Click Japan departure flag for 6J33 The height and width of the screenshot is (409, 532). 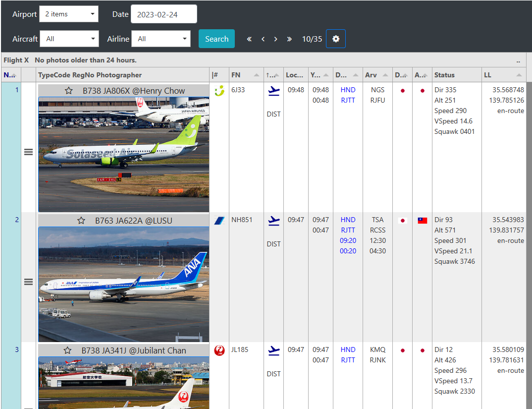coord(403,91)
